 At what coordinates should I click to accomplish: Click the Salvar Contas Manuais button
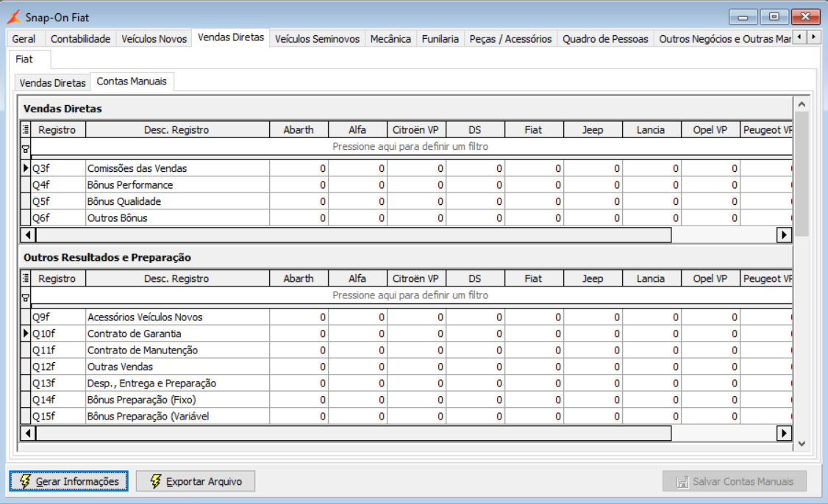pyautogui.click(x=735, y=481)
